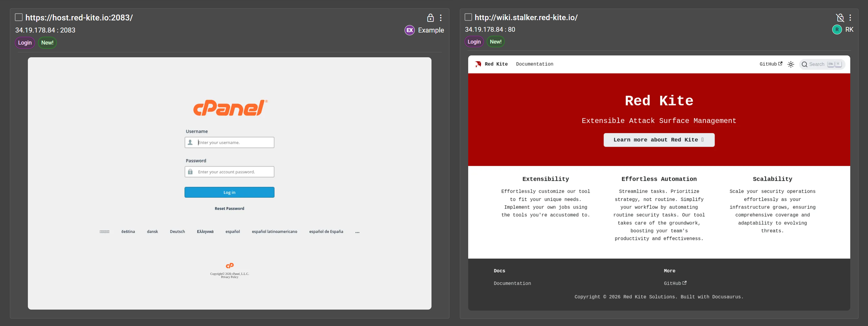868x326 pixels.
Task: Open three-dot menu on host.red-kite.io card
Action: coord(440,18)
